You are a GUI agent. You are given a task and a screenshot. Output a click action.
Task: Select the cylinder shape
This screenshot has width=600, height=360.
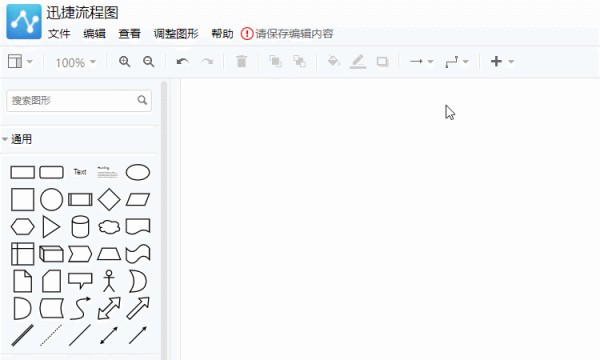[80, 227]
